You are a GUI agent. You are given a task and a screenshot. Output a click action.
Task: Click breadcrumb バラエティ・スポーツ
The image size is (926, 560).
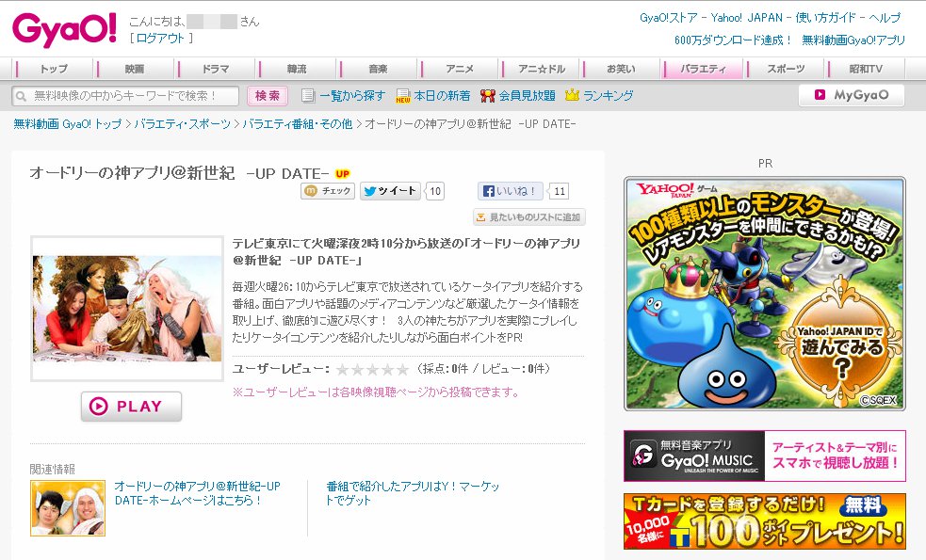[x=183, y=124]
